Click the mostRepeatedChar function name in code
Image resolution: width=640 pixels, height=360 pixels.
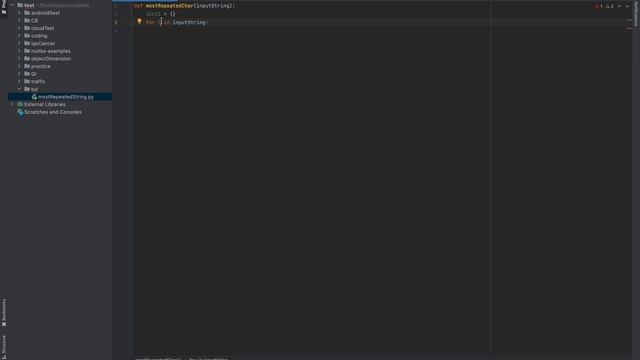click(169, 6)
